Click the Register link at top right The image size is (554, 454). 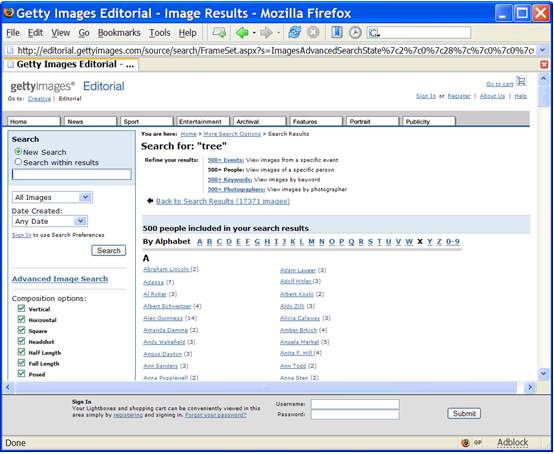[459, 96]
